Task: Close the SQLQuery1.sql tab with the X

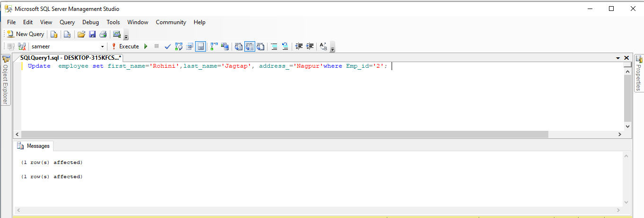Action: 626,58
